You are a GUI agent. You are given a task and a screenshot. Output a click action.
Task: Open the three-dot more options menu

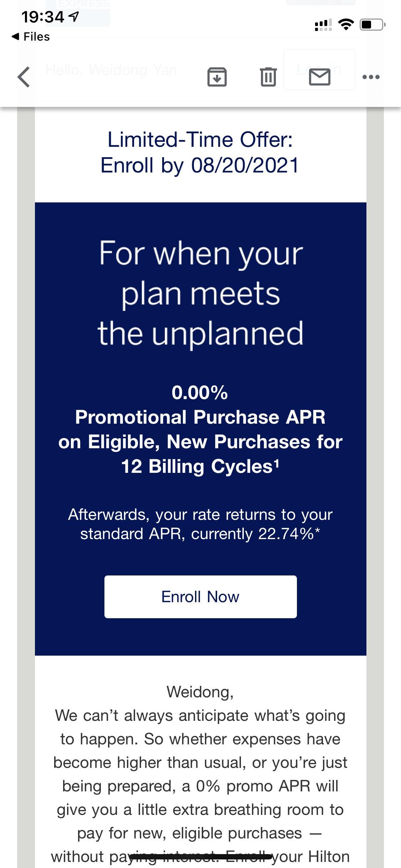tap(371, 77)
